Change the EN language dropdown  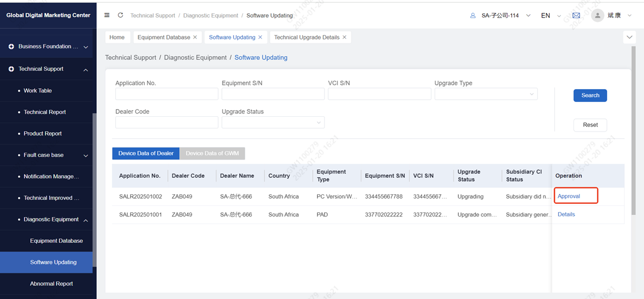(x=551, y=15)
